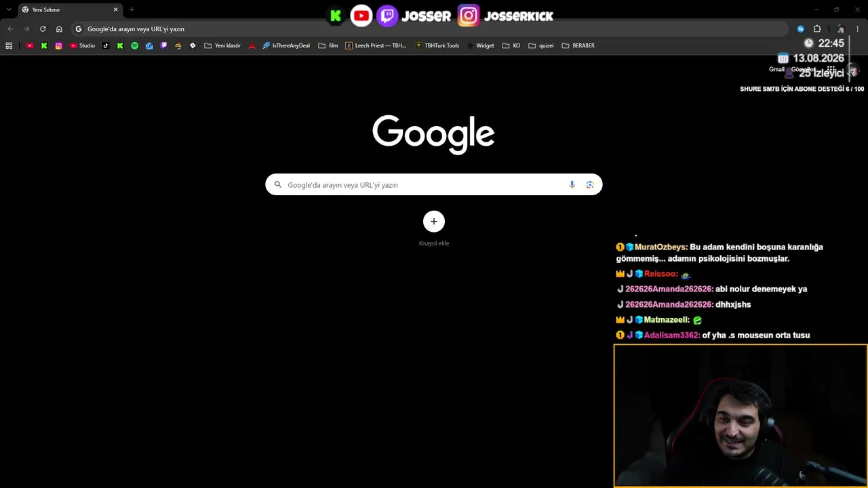Open the Shazam extension icon
The height and width of the screenshot is (488, 868).
(x=801, y=29)
